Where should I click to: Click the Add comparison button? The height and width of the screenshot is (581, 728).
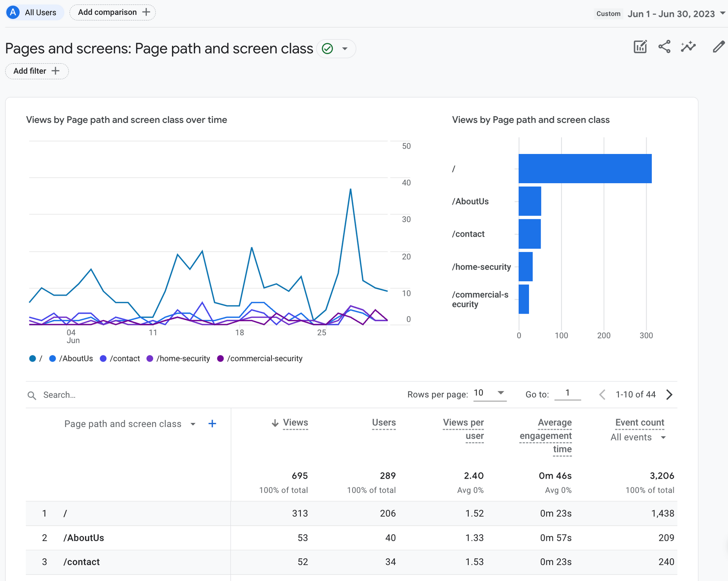(113, 13)
